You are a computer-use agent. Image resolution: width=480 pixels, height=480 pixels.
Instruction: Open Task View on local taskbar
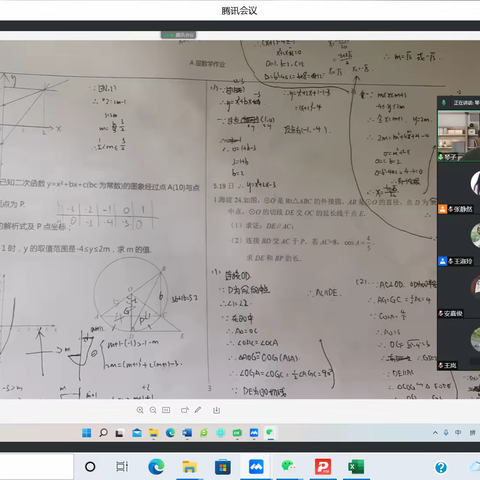pyautogui.click(x=122, y=467)
